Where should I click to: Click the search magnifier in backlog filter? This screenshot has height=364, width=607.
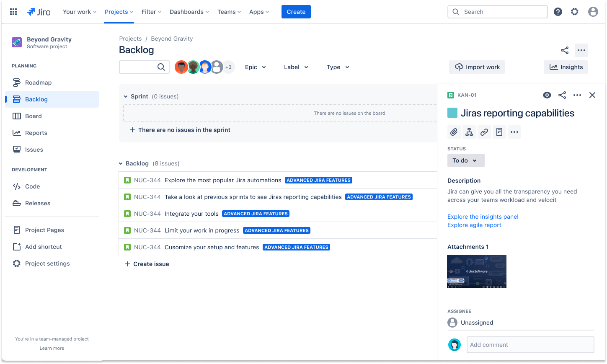point(161,67)
